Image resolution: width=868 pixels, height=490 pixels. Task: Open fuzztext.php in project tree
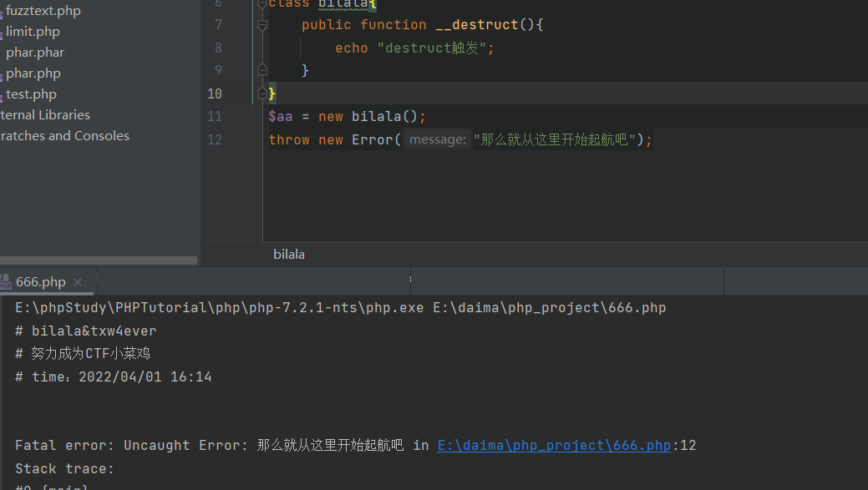[x=43, y=11]
